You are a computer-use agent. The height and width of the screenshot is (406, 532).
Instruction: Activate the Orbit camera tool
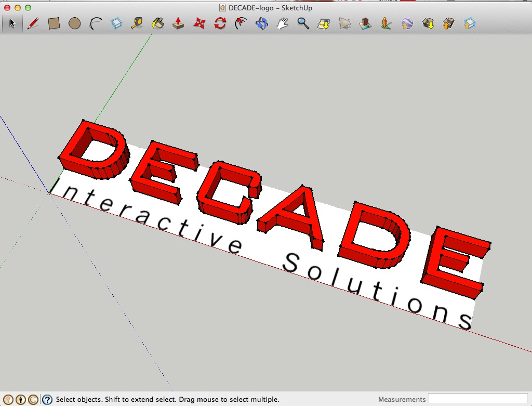262,23
